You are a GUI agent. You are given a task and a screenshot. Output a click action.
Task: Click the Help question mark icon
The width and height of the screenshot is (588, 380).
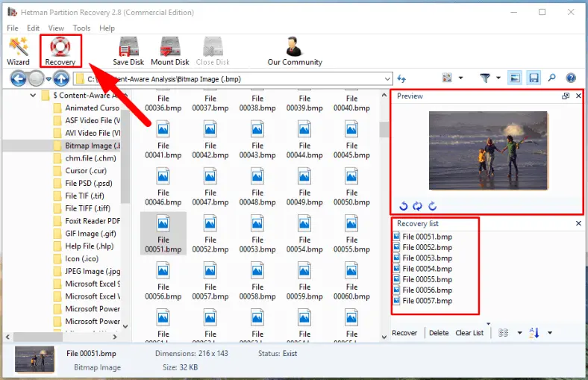(571, 78)
